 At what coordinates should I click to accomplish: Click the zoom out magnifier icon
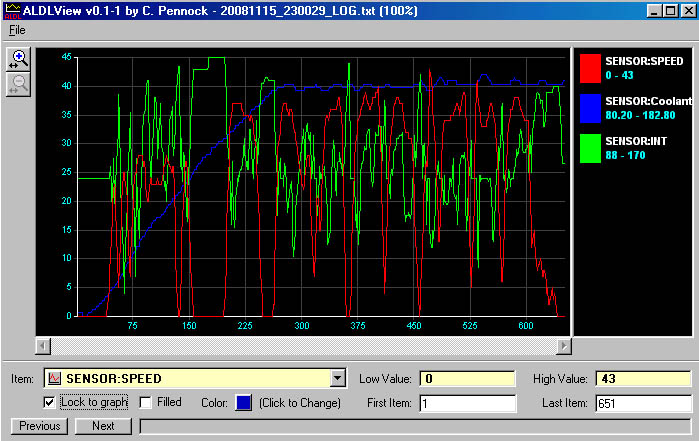[x=18, y=84]
